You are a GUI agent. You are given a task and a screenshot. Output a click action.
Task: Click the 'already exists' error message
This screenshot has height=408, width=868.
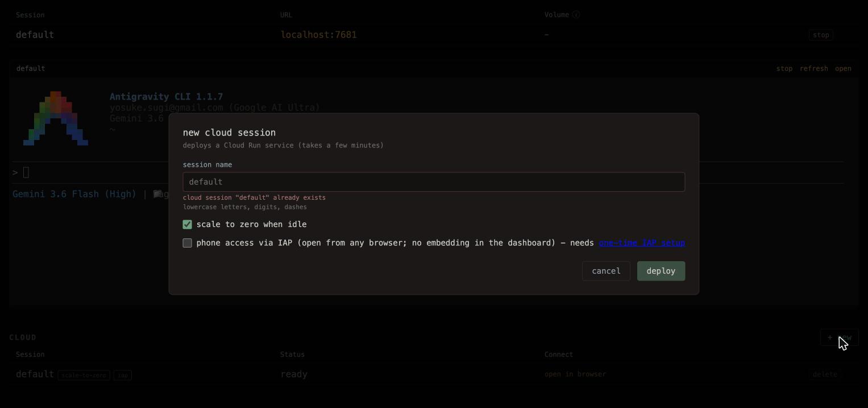[x=254, y=197]
